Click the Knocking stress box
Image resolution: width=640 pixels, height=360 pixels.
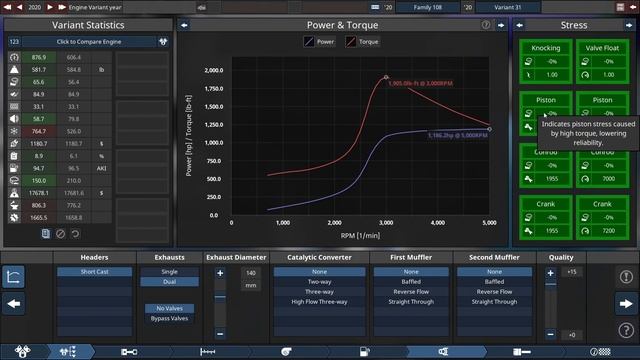tap(546, 61)
